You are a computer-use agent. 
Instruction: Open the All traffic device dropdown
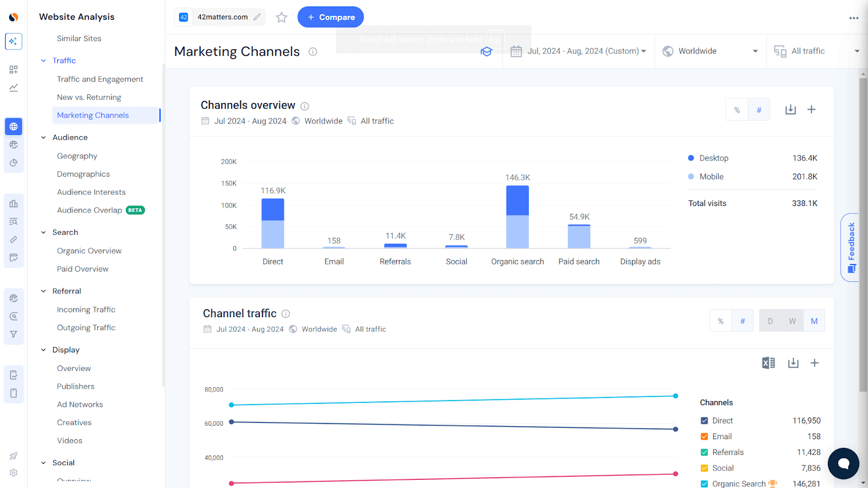click(817, 51)
